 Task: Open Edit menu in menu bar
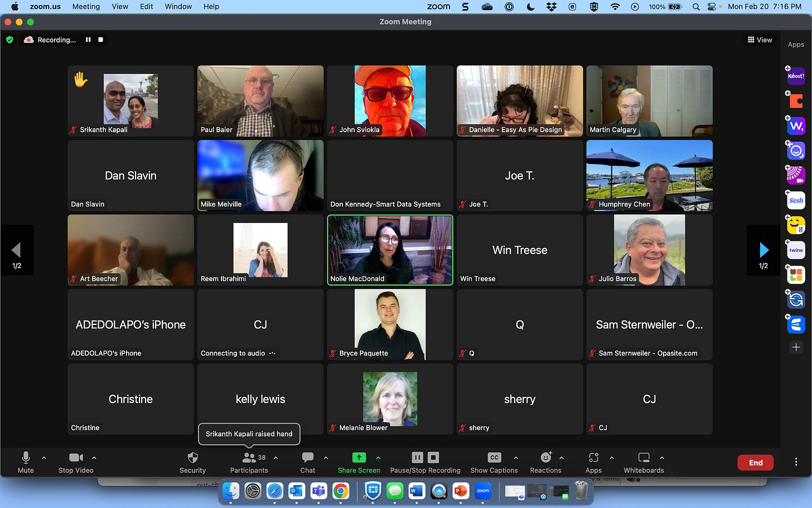tap(147, 7)
